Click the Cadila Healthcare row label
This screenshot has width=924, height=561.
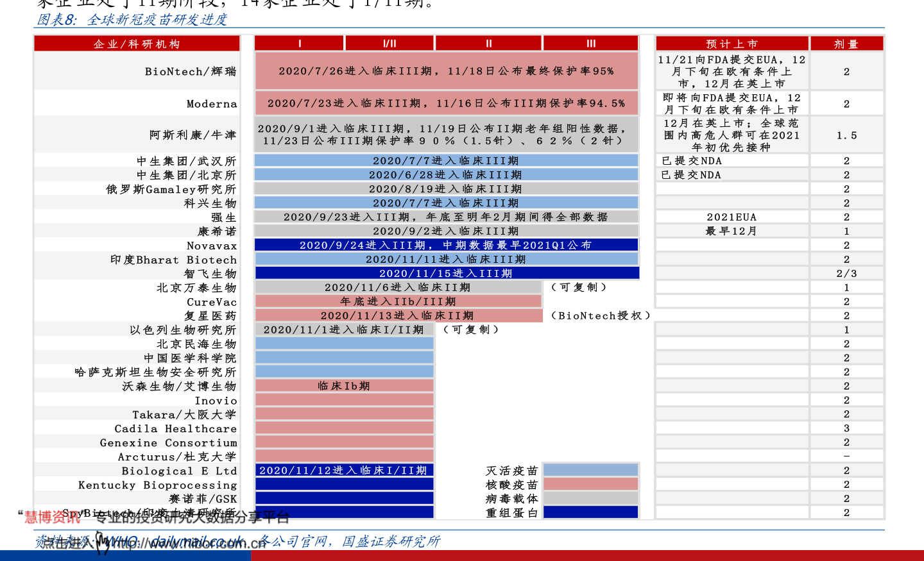click(176, 429)
